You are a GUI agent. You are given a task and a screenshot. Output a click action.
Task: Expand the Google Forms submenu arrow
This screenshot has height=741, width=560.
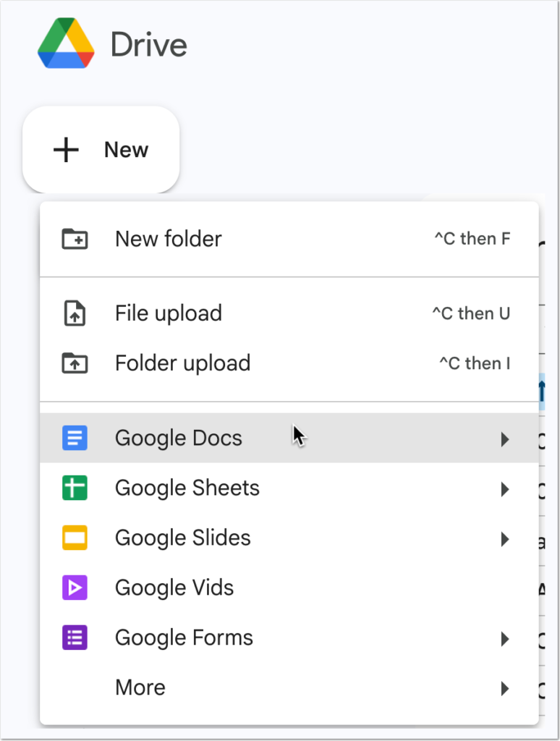[505, 639]
